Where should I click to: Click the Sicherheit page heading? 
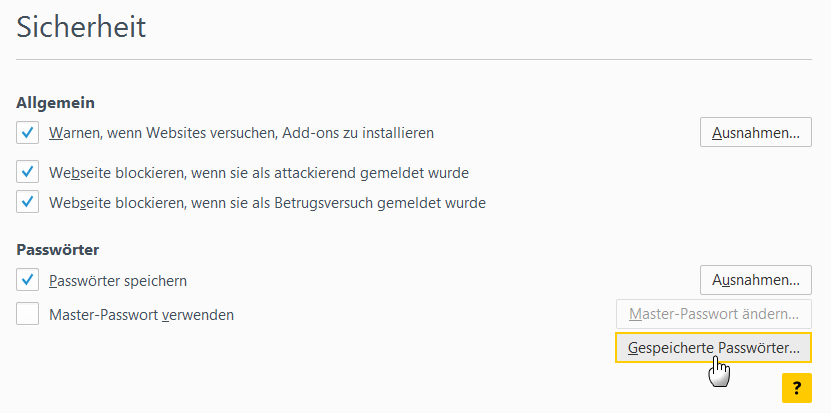pyautogui.click(x=81, y=27)
